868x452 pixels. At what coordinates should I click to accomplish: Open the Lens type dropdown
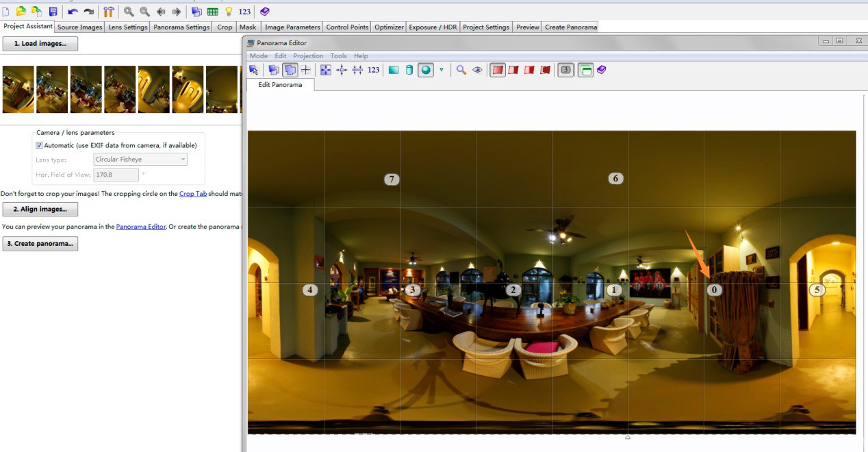[140, 160]
